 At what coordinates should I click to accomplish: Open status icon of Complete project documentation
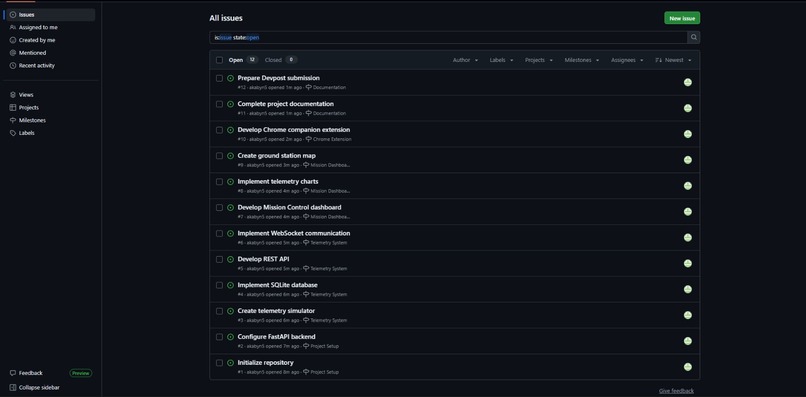coord(230,104)
